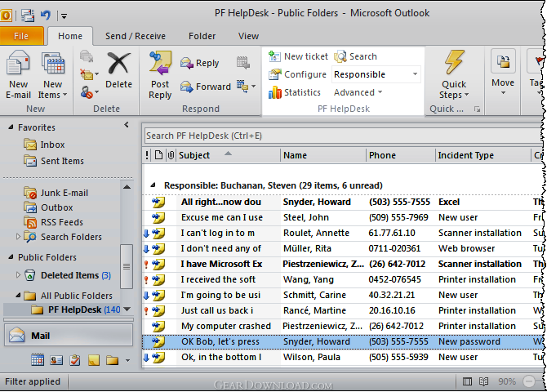
Task: Switch to the Send / Receive tab
Action: pos(136,36)
